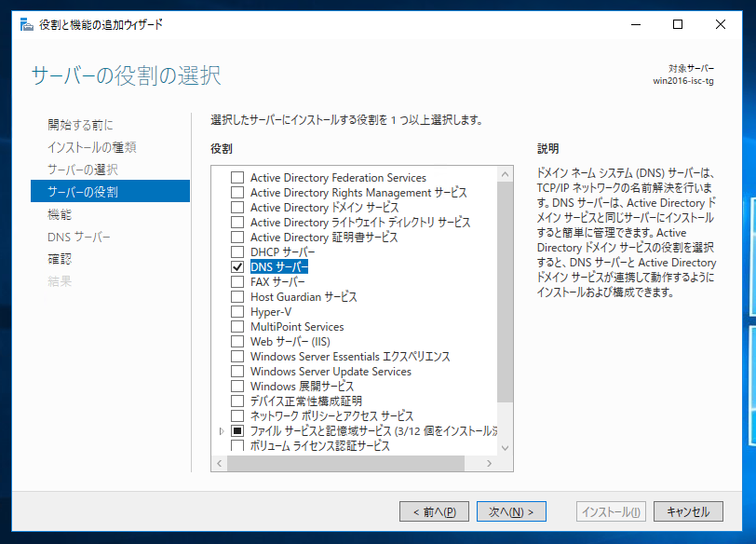The image size is (756, 544).
Task: Tick the FAX サーバー checkbox
Action: click(x=237, y=281)
